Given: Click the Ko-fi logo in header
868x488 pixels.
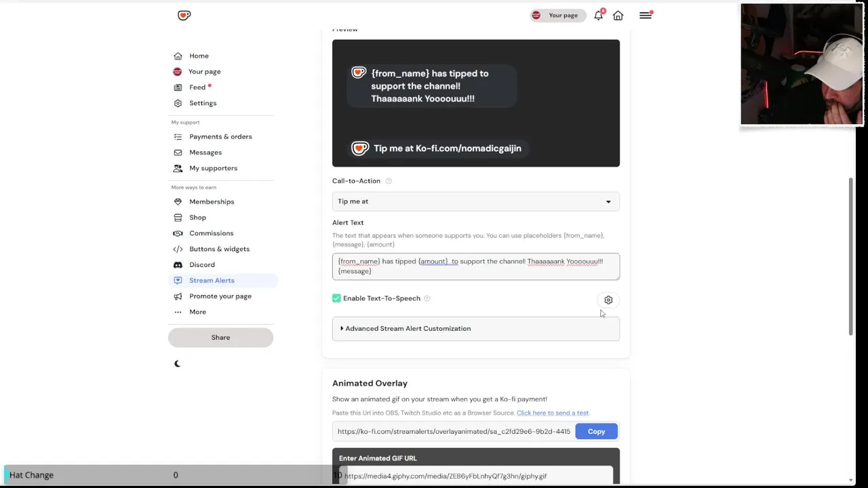Looking at the screenshot, I should click(184, 15).
